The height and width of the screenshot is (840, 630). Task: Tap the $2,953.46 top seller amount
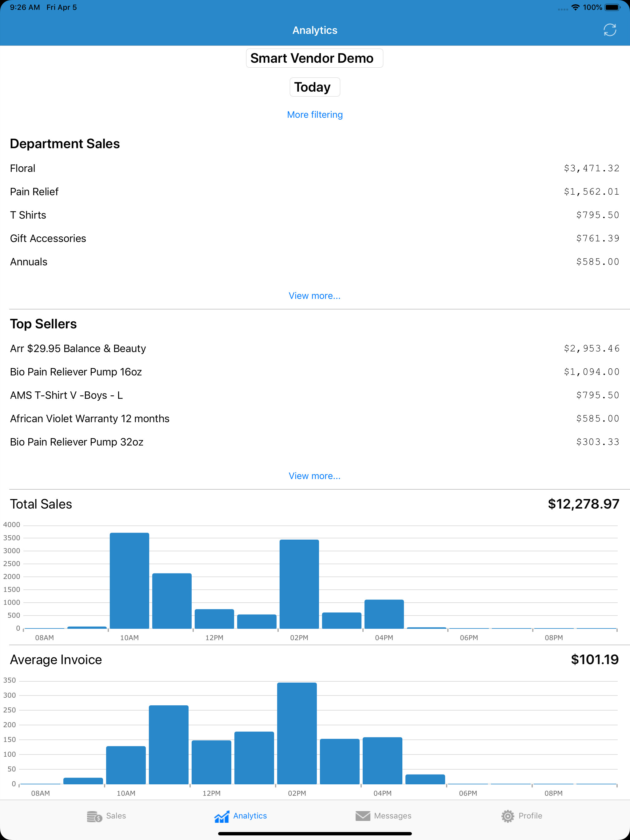[592, 349]
